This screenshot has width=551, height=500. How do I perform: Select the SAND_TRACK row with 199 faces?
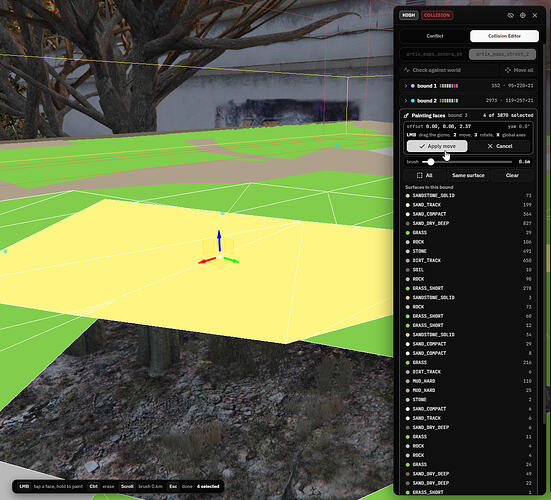(468, 205)
